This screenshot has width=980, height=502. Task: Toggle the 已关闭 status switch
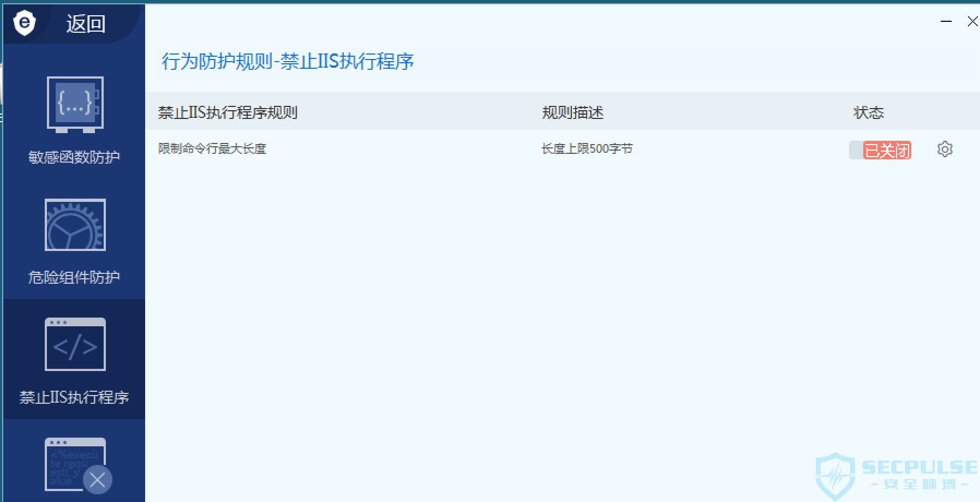click(x=880, y=150)
